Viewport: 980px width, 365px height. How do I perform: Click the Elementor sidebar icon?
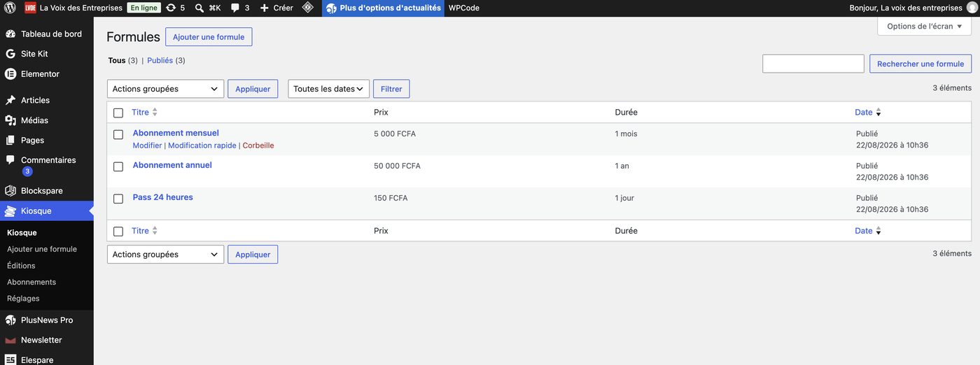tap(10, 74)
